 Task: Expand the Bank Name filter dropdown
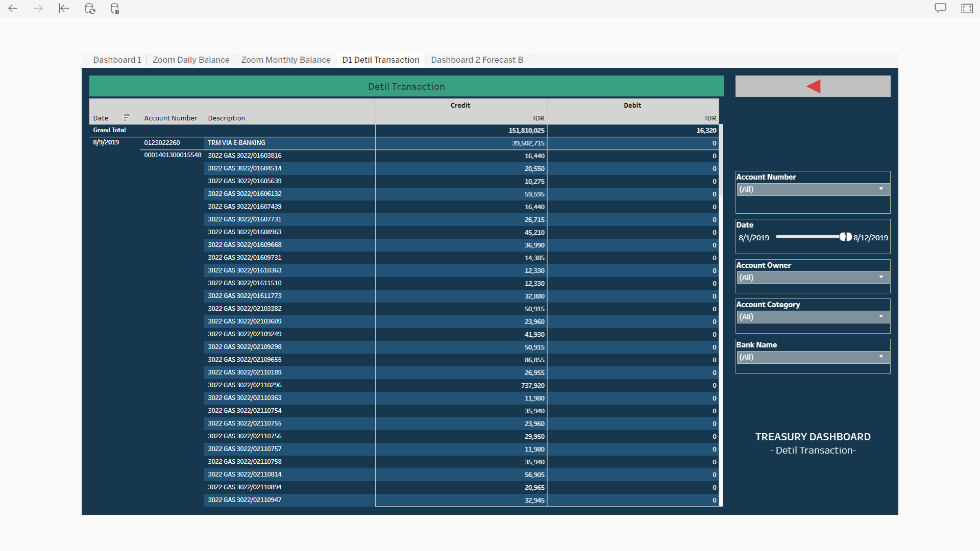coord(813,357)
